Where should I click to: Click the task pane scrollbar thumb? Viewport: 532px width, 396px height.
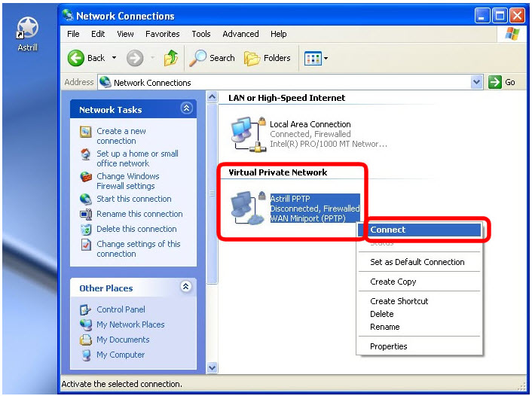tap(212, 194)
